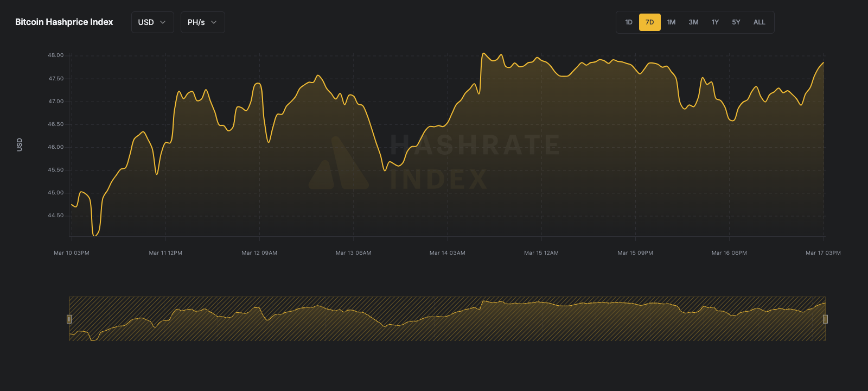Click the Mar 17 03PM axis label
This screenshot has width=868, height=391.
click(x=823, y=253)
